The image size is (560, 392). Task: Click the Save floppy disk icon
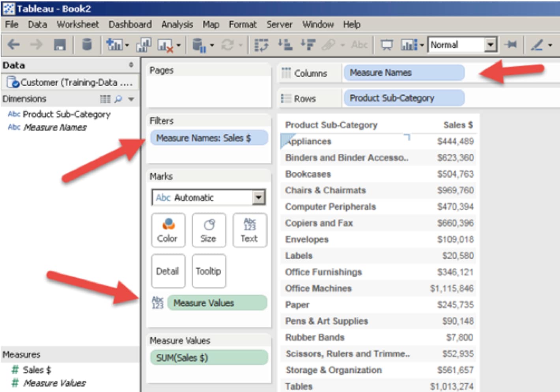60,45
